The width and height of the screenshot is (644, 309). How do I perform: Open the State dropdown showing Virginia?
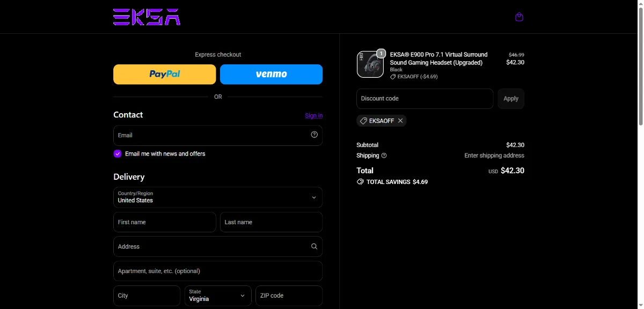[218, 296]
